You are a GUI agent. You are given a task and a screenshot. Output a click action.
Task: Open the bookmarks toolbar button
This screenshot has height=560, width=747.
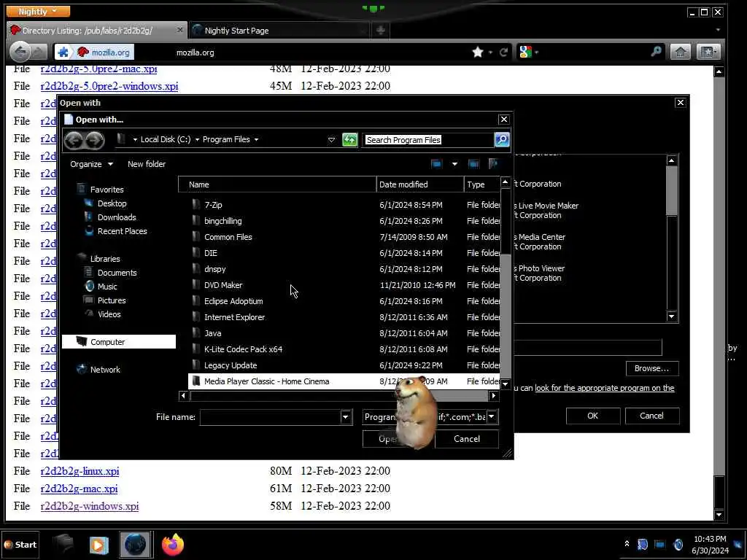[708, 52]
